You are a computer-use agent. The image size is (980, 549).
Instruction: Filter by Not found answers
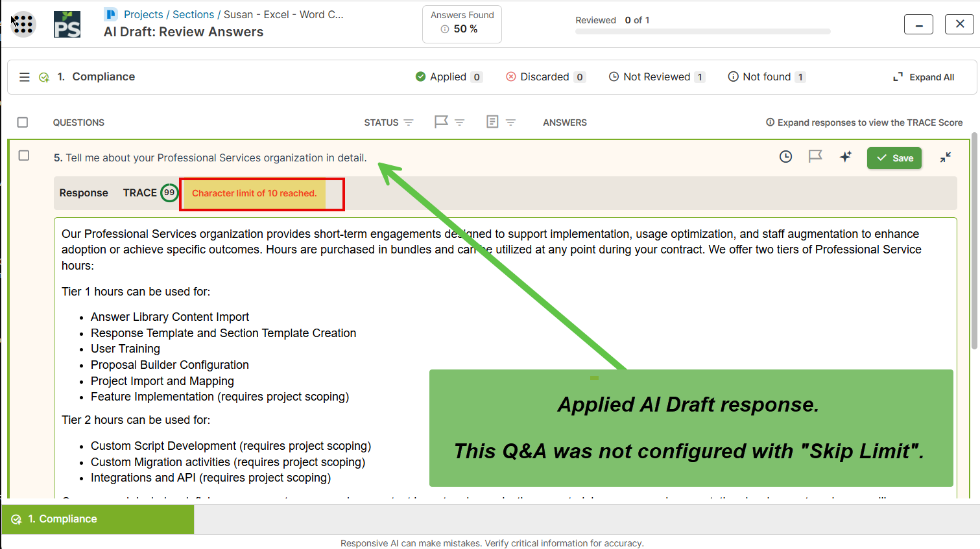(x=767, y=77)
